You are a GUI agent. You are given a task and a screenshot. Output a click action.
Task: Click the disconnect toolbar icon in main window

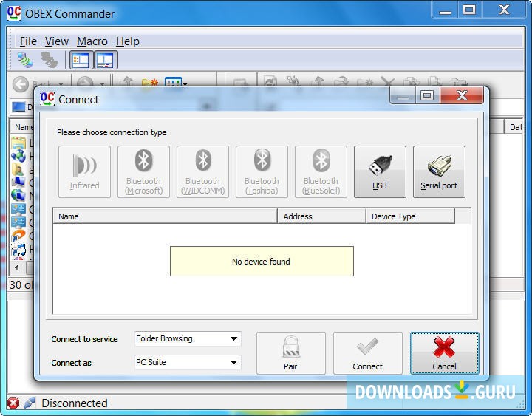click(x=50, y=60)
